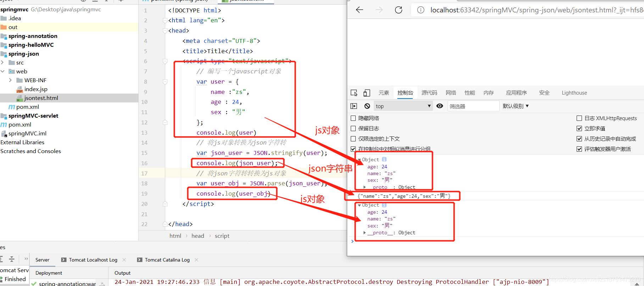
Task: Enable the 保留日志 checkbox
Action: (x=353, y=128)
